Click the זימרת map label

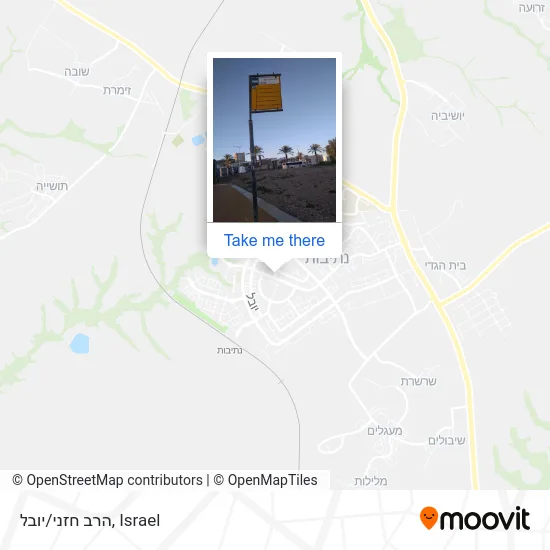tap(117, 90)
